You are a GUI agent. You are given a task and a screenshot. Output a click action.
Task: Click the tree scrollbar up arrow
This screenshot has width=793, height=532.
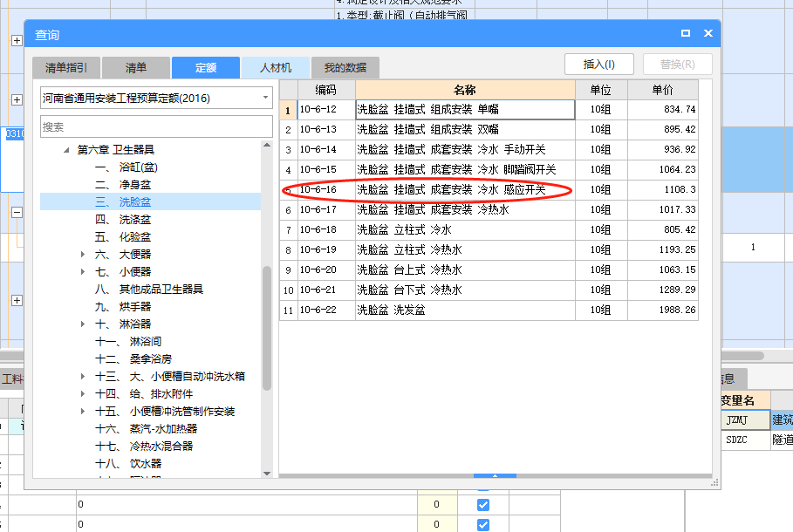pyautogui.click(x=267, y=145)
